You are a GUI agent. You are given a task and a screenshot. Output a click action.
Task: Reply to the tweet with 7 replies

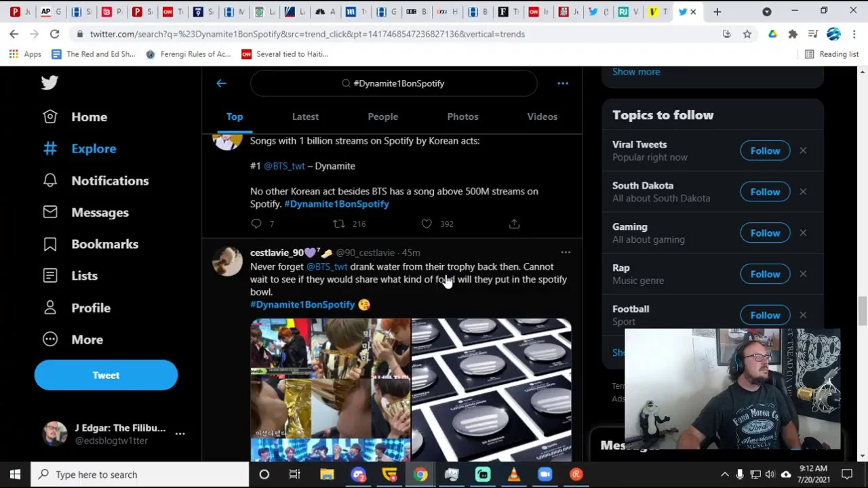[x=256, y=224]
